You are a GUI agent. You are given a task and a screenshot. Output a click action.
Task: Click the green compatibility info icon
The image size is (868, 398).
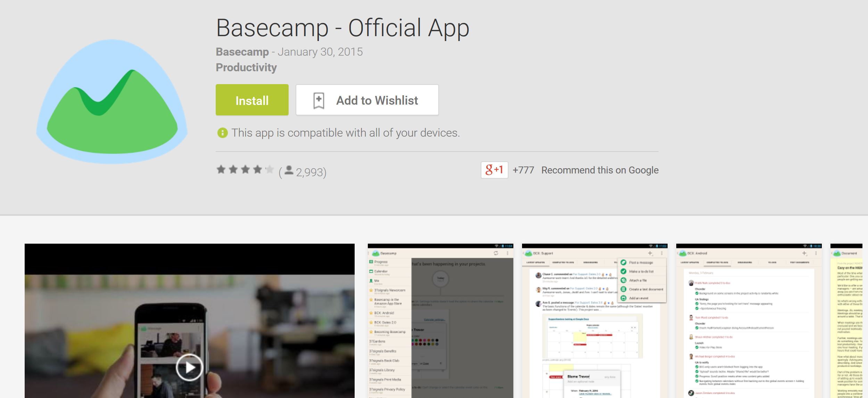coord(222,133)
